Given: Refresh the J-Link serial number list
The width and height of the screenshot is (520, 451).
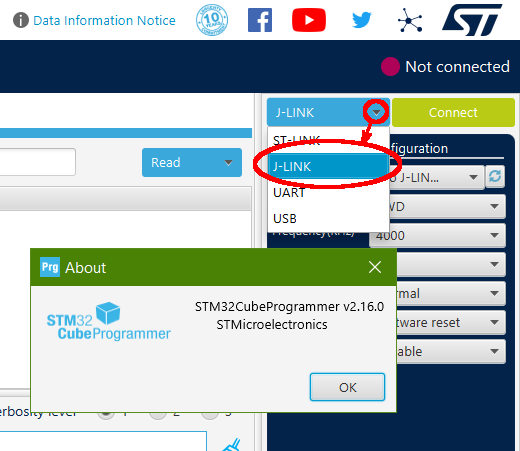Looking at the screenshot, I should (495, 176).
